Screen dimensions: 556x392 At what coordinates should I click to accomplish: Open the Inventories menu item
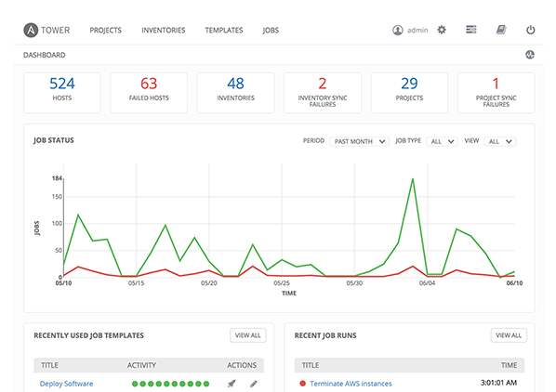click(x=164, y=30)
